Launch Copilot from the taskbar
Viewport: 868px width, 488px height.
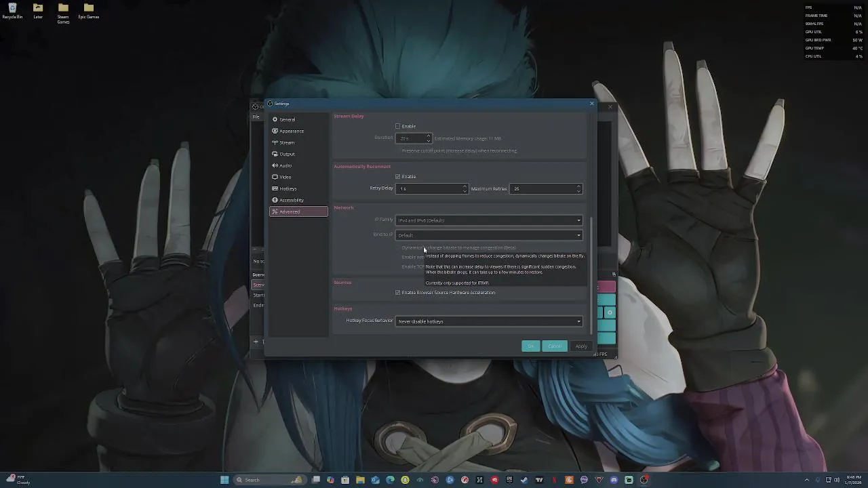[330, 480]
